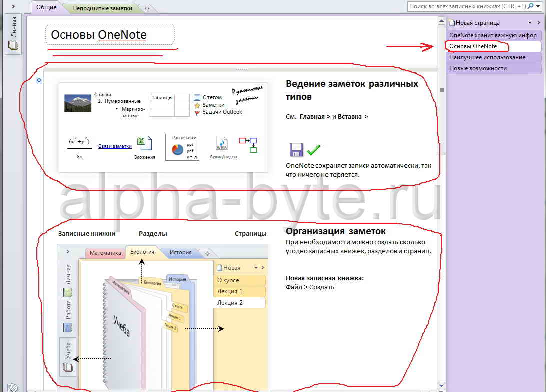Click in the notebook search field
The width and height of the screenshot is (546, 392).
point(467,6)
